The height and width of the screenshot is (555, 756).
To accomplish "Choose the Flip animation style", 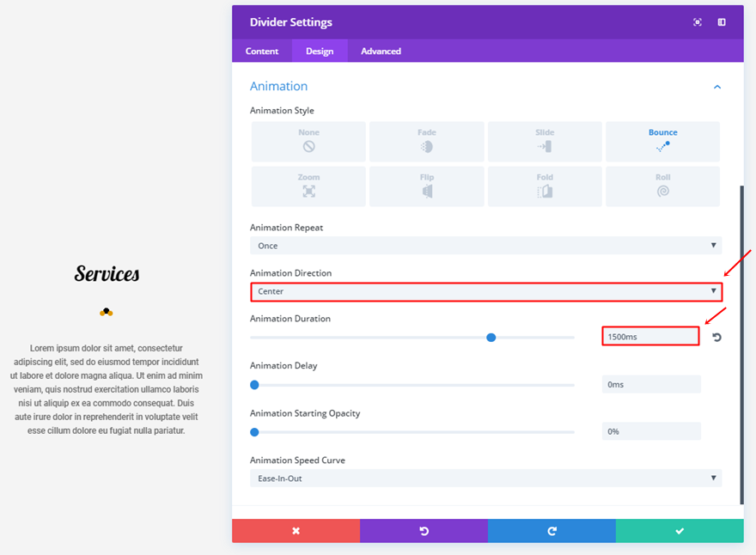I will tap(427, 186).
